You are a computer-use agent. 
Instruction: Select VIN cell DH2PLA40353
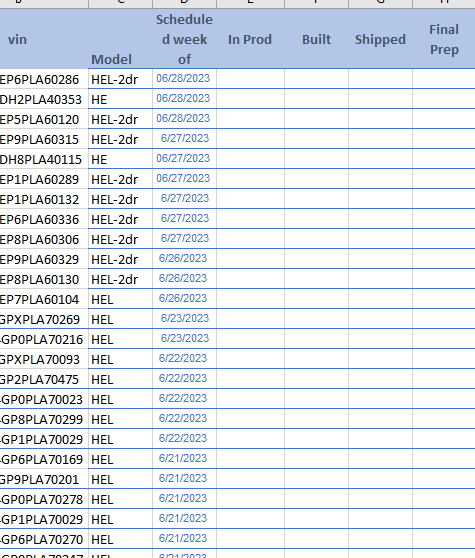44,99
